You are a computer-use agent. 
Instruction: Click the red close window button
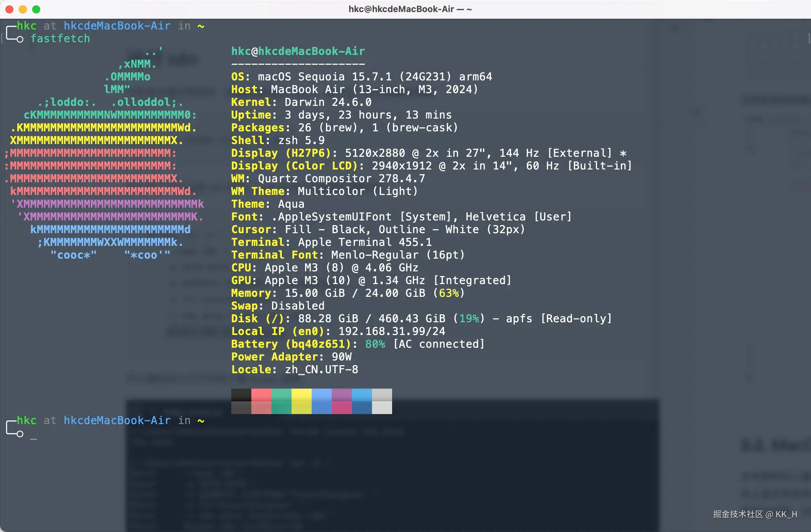[x=9, y=9]
